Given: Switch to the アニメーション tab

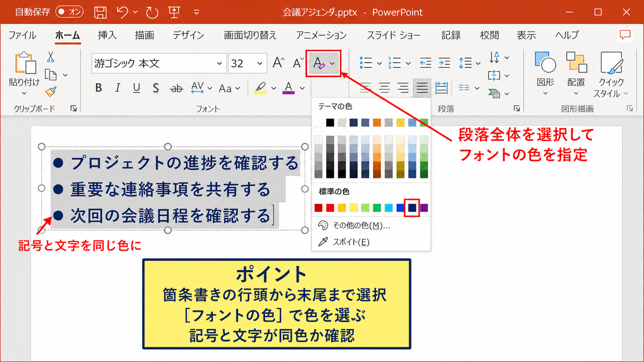Looking at the screenshot, I should pos(321,35).
